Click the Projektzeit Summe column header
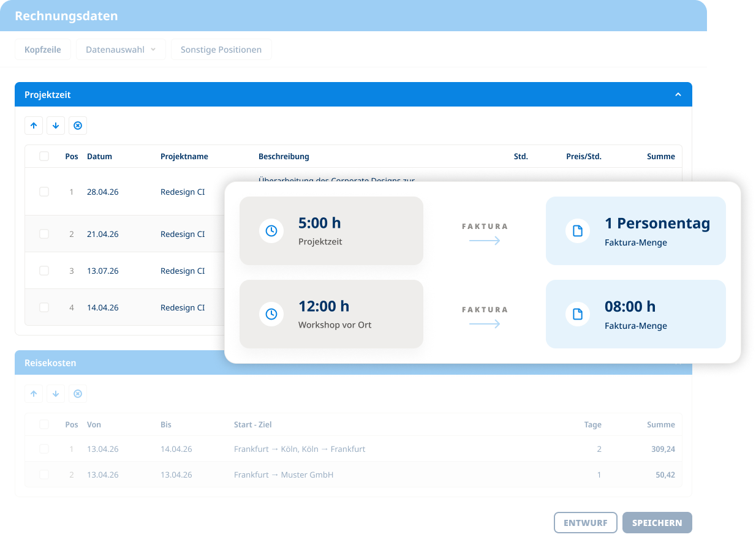This screenshot has width=756, height=548. point(661,156)
